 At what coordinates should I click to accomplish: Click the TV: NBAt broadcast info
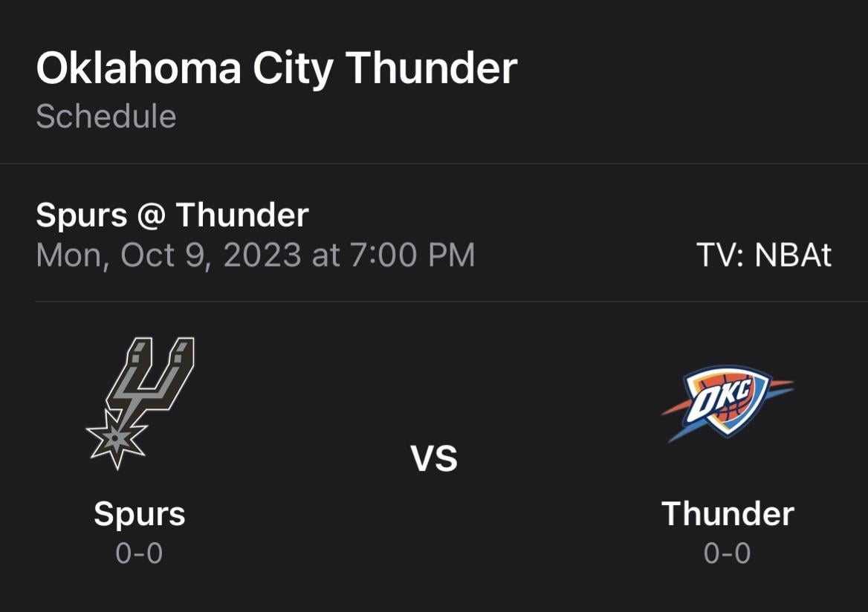pos(764,255)
